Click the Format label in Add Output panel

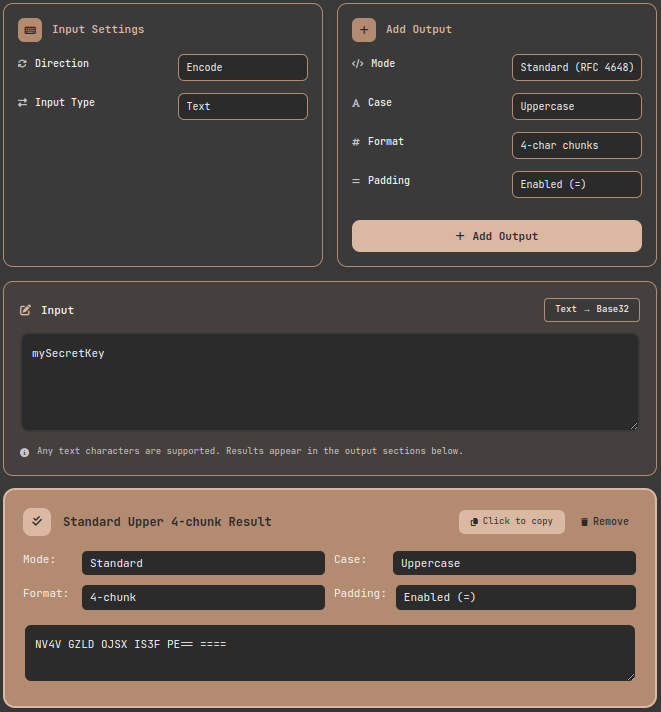(385, 142)
